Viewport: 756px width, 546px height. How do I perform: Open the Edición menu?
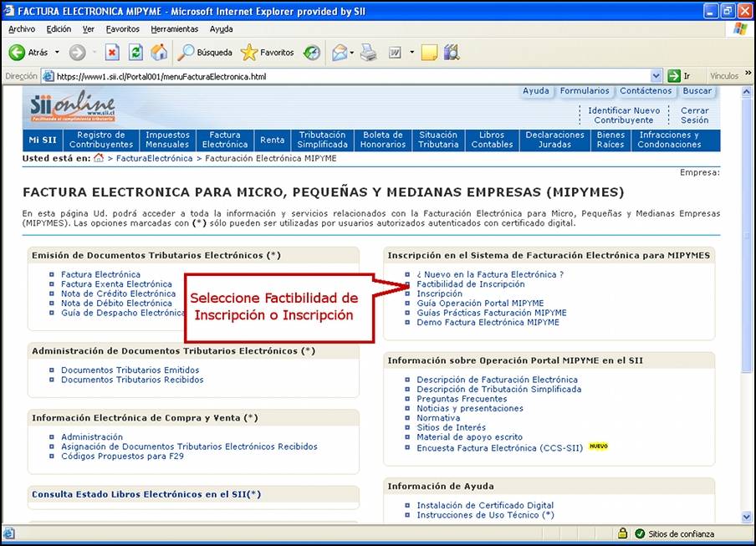59,29
